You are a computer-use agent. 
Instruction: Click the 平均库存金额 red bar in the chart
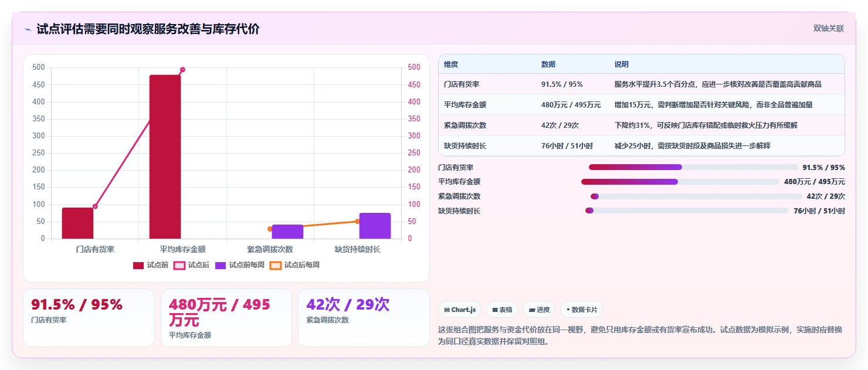tap(165, 157)
